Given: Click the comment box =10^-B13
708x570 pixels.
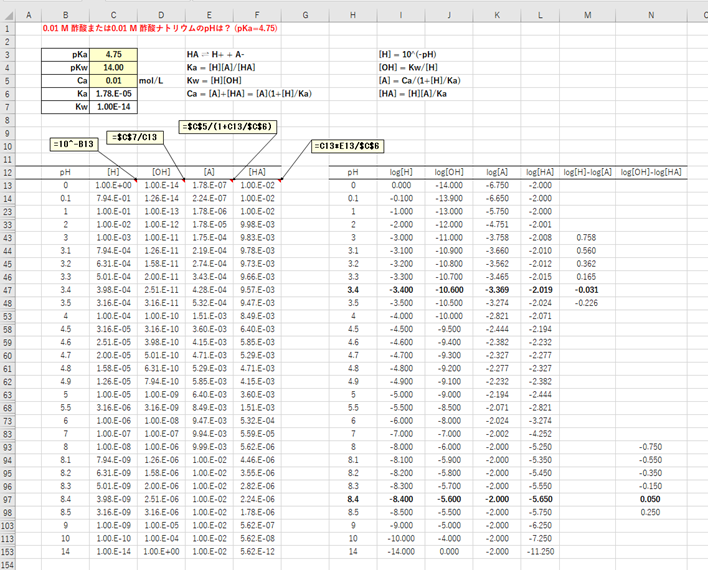Looking at the screenshot, I should coord(74,144).
